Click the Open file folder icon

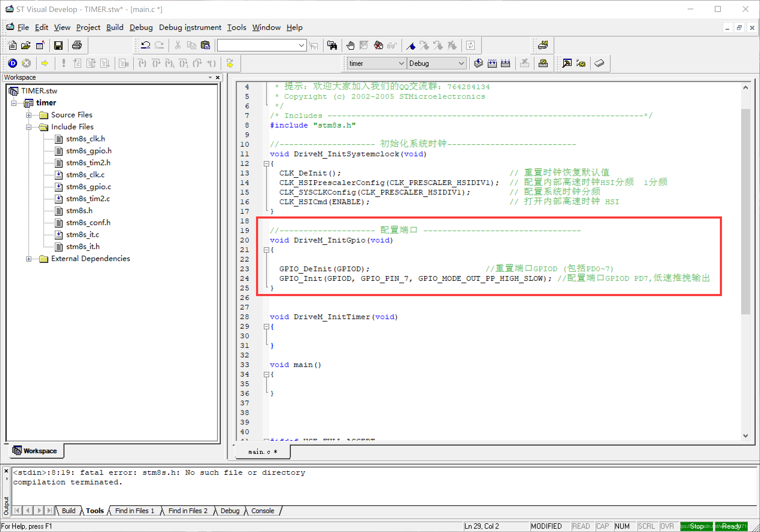pyautogui.click(x=26, y=45)
